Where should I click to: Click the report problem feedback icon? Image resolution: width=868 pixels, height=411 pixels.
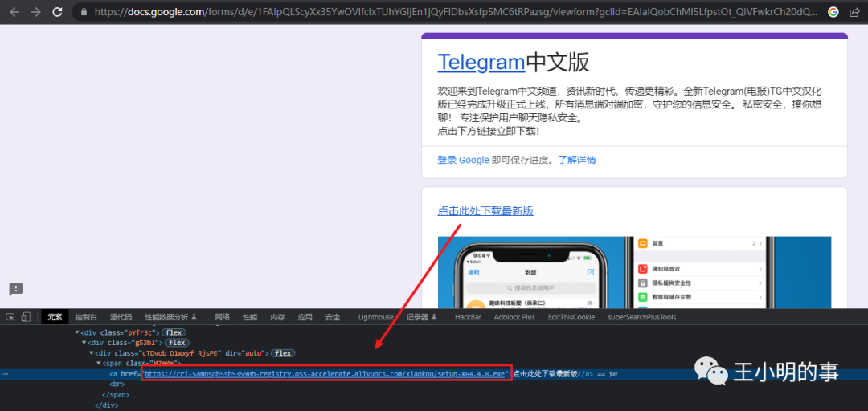[x=15, y=289]
